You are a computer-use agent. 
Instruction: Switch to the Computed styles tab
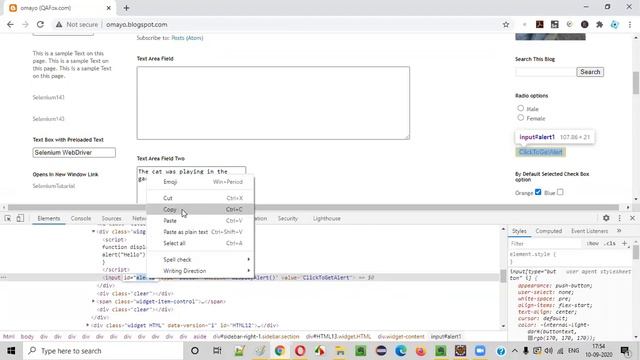click(x=549, y=231)
